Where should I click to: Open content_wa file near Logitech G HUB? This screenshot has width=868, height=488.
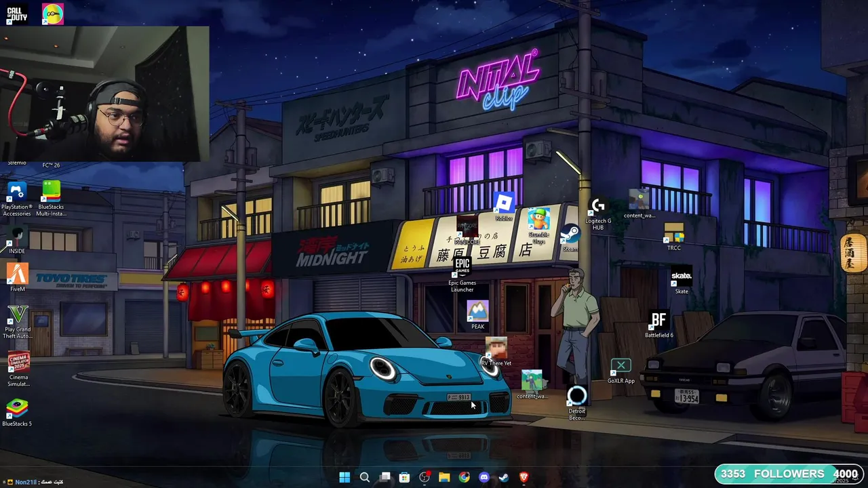(639, 204)
